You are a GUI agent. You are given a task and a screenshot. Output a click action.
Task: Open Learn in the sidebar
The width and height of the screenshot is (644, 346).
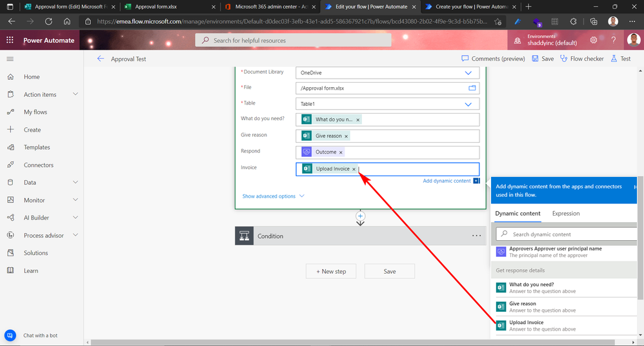click(31, 271)
